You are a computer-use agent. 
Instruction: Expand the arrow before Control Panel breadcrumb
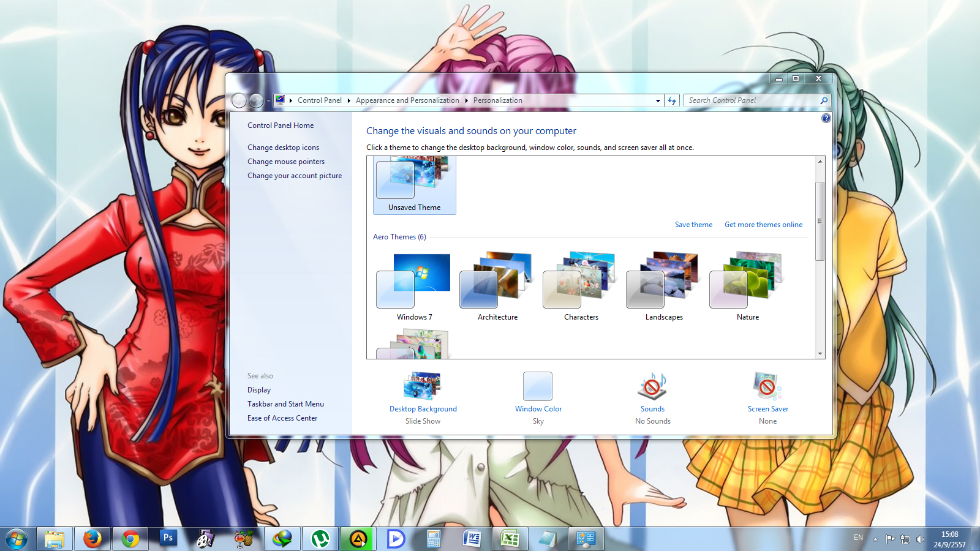coord(291,100)
